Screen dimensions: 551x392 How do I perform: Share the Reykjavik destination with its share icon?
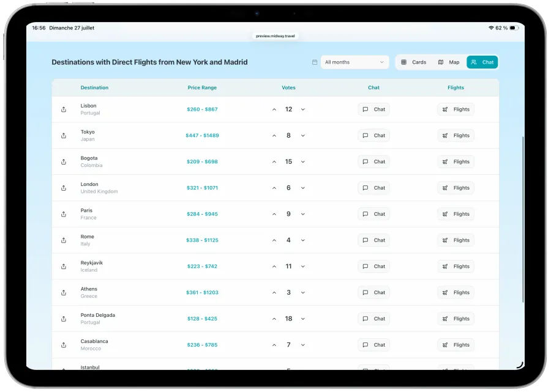point(63,266)
